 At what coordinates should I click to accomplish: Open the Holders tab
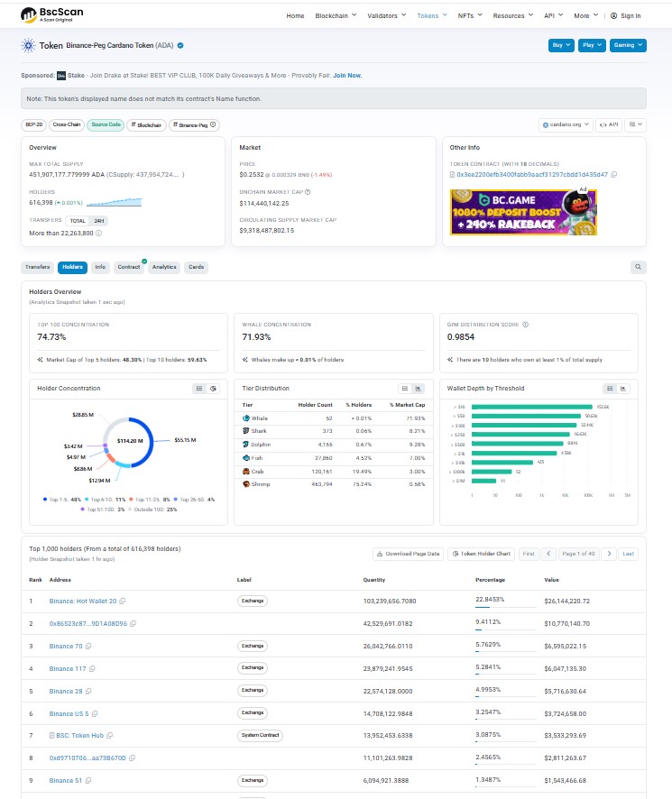72,267
